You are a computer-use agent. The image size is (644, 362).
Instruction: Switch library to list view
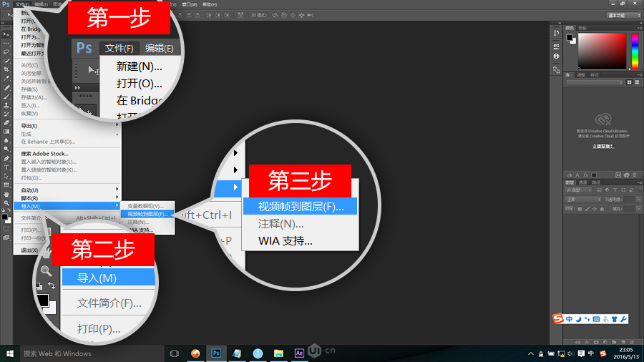(x=637, y=82)
